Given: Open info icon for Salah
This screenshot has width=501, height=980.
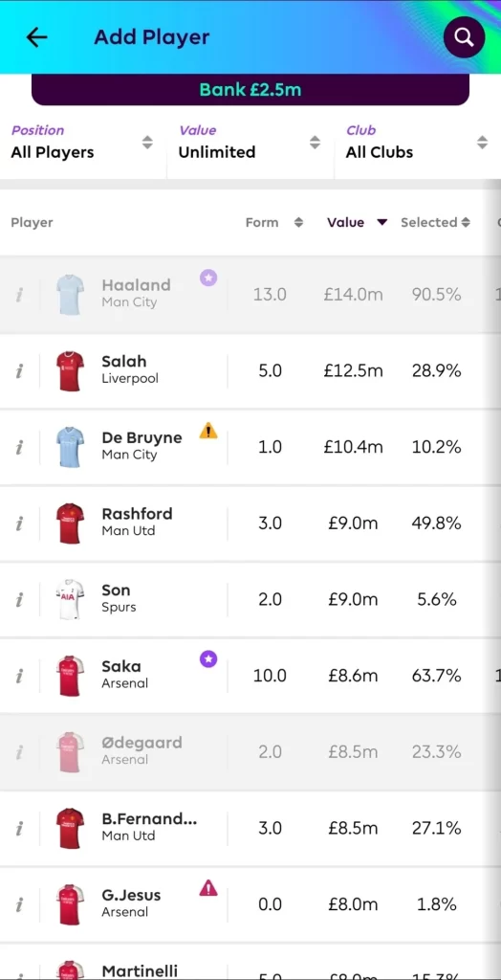Looking at the screenshot, I should (x=19, y=371).
